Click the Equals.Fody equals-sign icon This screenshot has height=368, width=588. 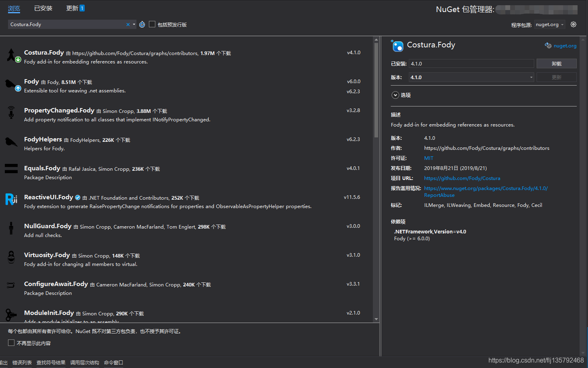[11, 169]
